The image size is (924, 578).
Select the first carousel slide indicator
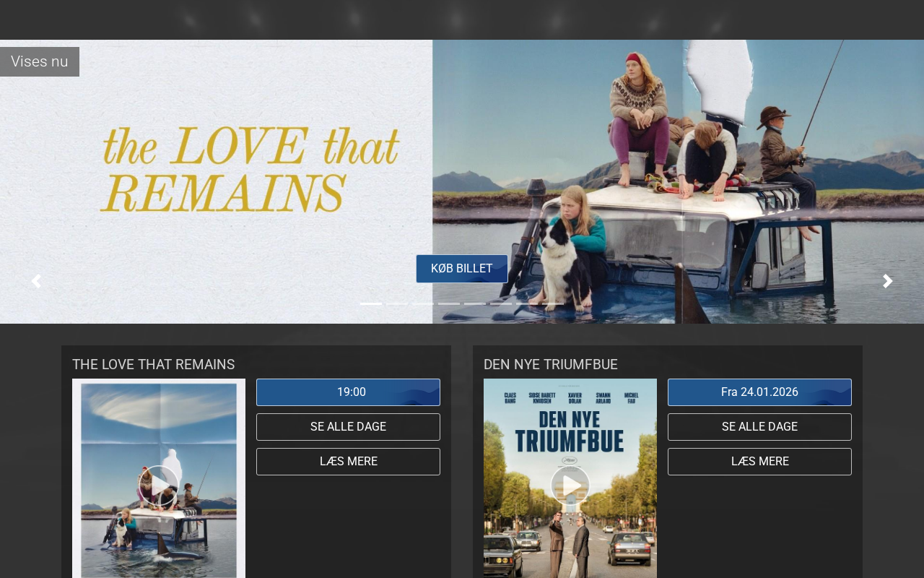coord(371,303)
